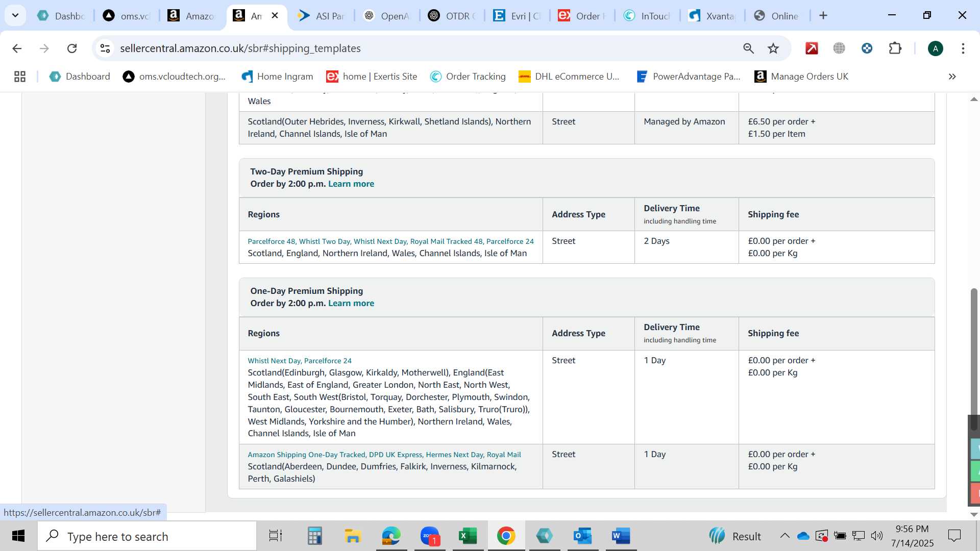Select the '2 Days' delivery time cell
980x551 pixels.
(x=687, y=247)
